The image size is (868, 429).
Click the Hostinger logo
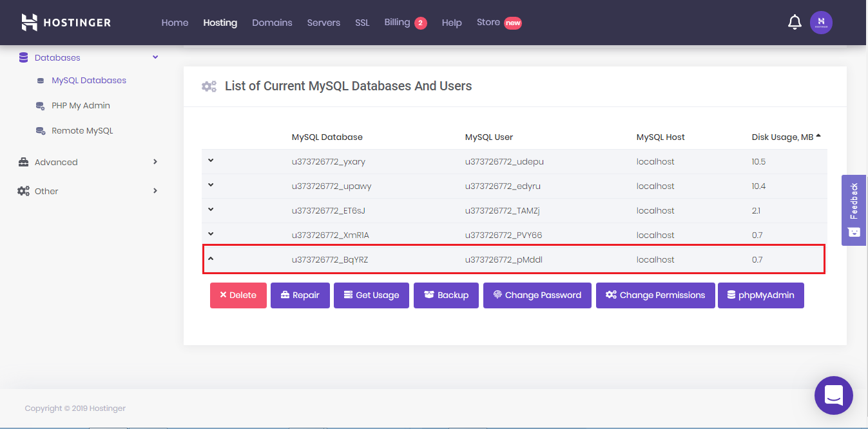(66, 23)
